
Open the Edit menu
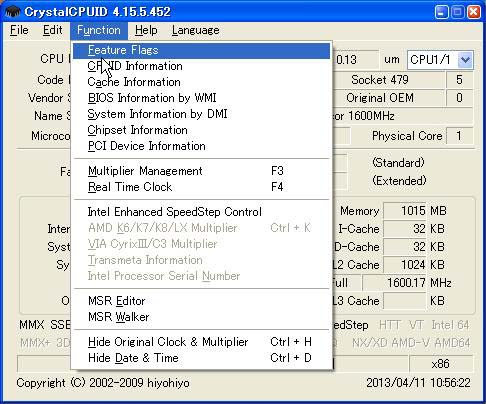pos(52,30)
